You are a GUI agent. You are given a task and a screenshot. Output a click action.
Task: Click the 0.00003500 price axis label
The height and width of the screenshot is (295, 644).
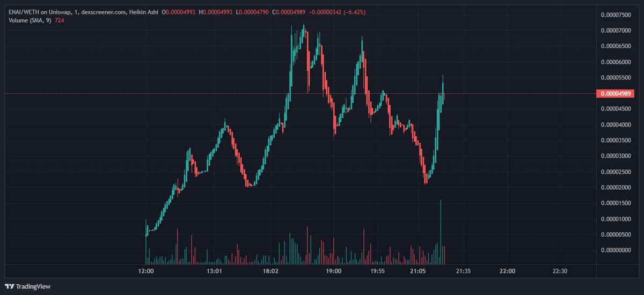pyautogui.click(x=616, y=141)
